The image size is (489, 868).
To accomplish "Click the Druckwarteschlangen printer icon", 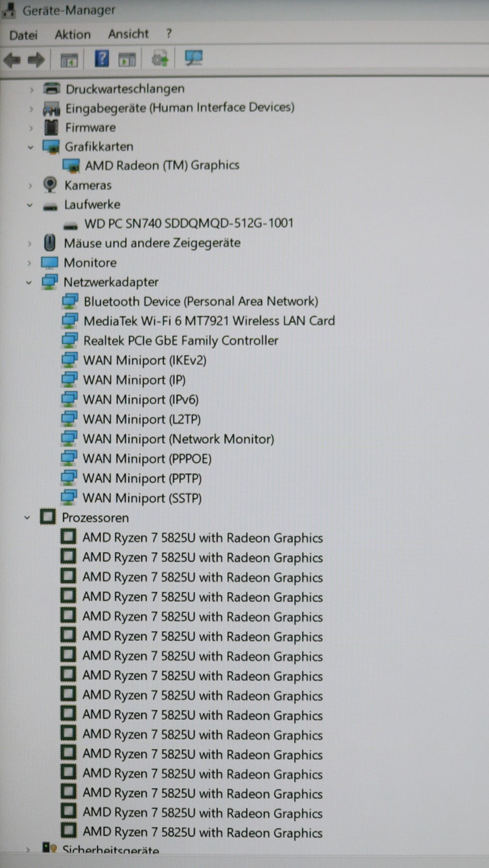I will tap(52, 89).
